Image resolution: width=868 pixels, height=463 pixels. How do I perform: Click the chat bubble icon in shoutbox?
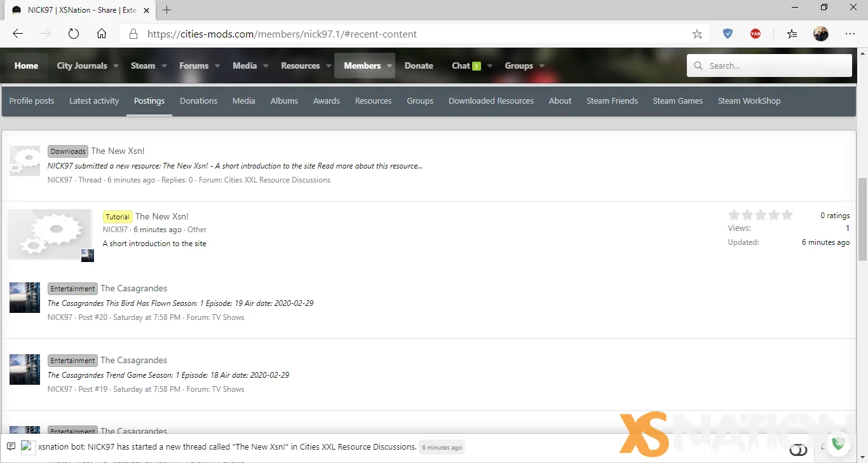pyautogui.click(x=11, y=446)
